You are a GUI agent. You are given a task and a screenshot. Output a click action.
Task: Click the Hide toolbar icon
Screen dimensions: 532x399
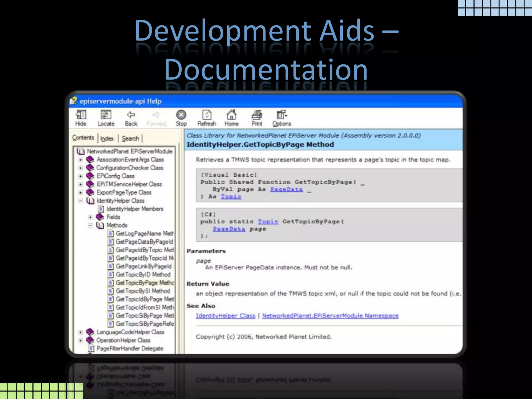click(81, 115)
